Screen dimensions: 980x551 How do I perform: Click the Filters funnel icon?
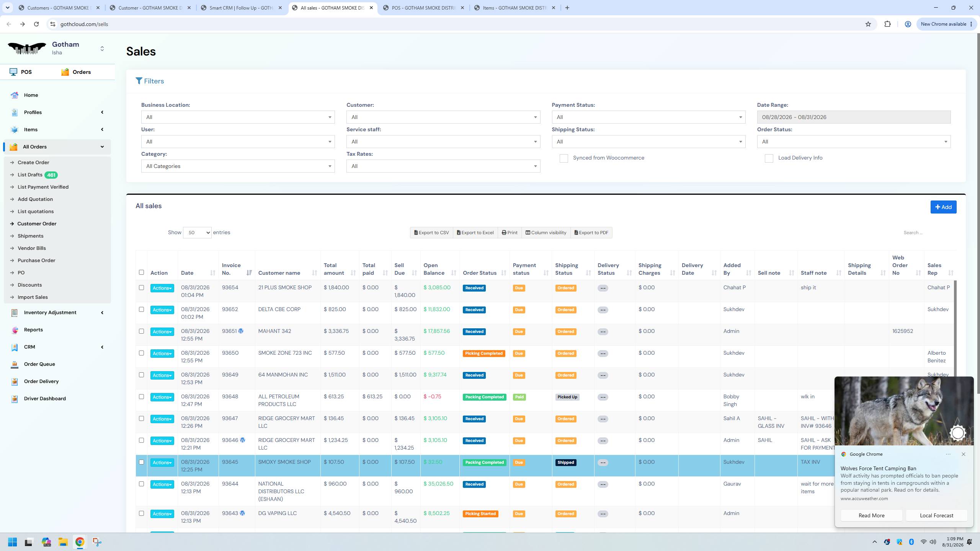pyautogui.click(x=139, y=81)
